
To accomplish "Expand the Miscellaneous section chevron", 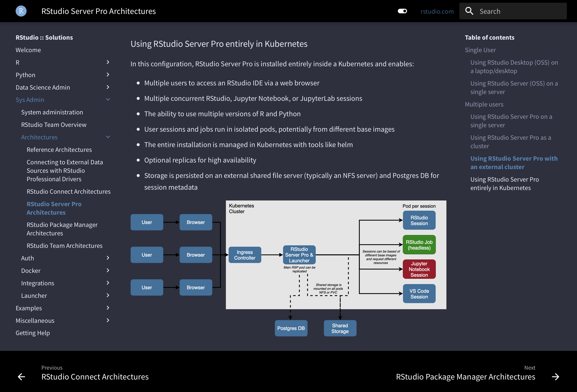I will pos(108,320).
